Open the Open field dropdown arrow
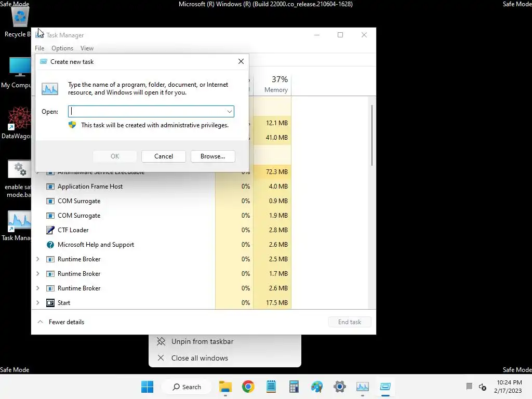This screenshot has height=399, width=532. click(229, 112)
